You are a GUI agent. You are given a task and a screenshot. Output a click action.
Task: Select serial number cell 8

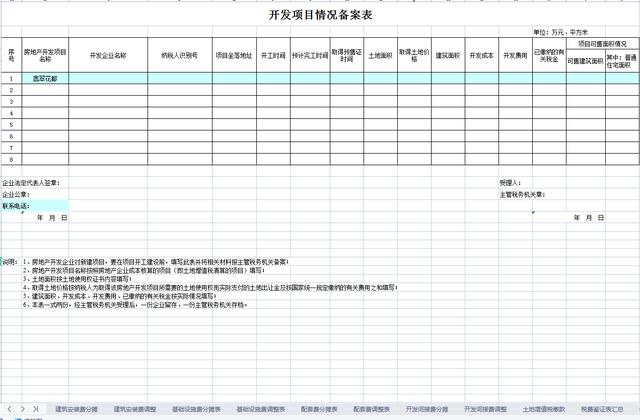11,159
